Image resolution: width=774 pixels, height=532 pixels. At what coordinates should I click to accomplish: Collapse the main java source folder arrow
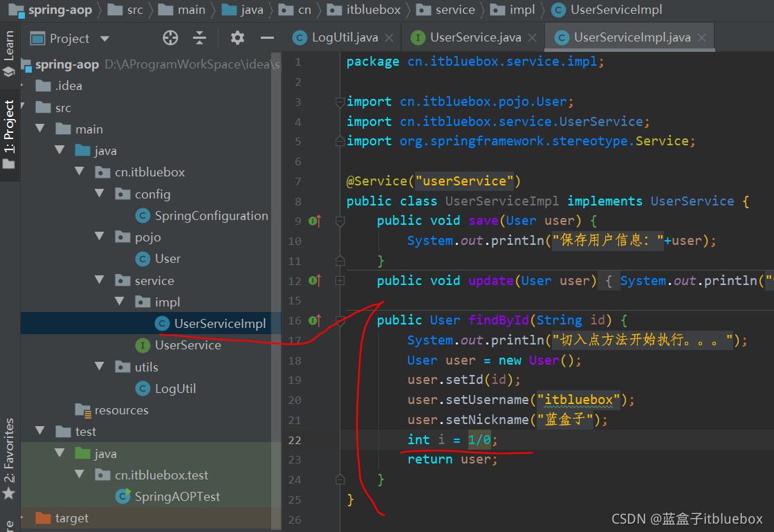pyautogui.click(x=59, y=150)
